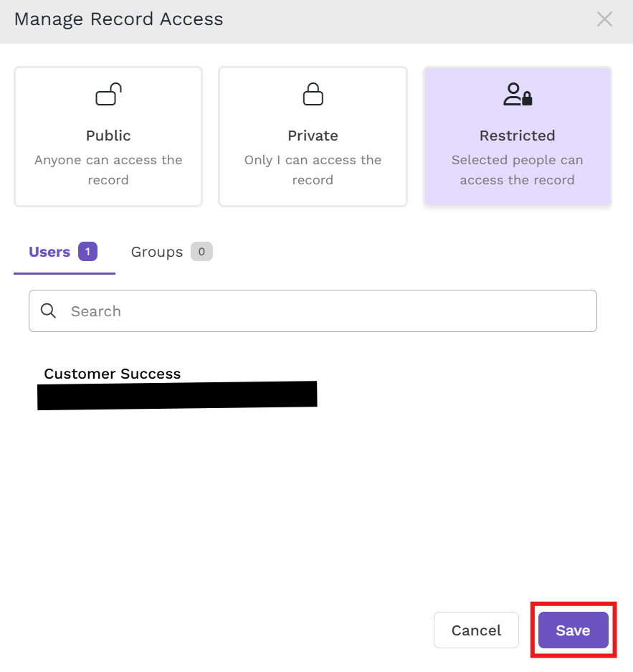Click "Selected people can access the record" text
The width and height of the screenshot is (633, 672).
point(518,170)
